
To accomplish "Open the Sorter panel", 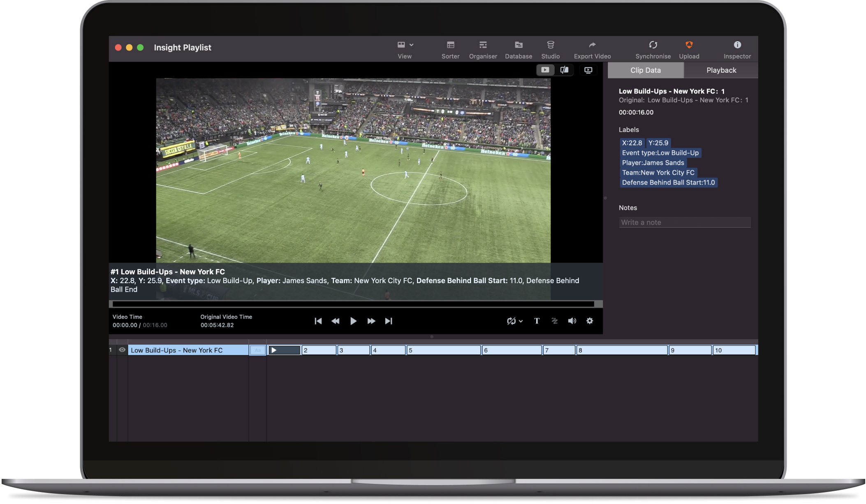I will coord(450,49).
